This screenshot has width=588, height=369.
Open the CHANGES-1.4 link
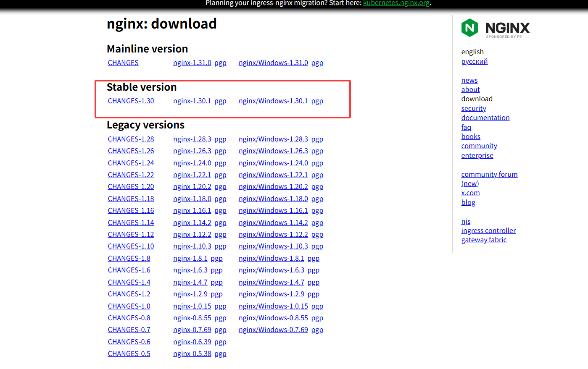[x=129, y=282]
